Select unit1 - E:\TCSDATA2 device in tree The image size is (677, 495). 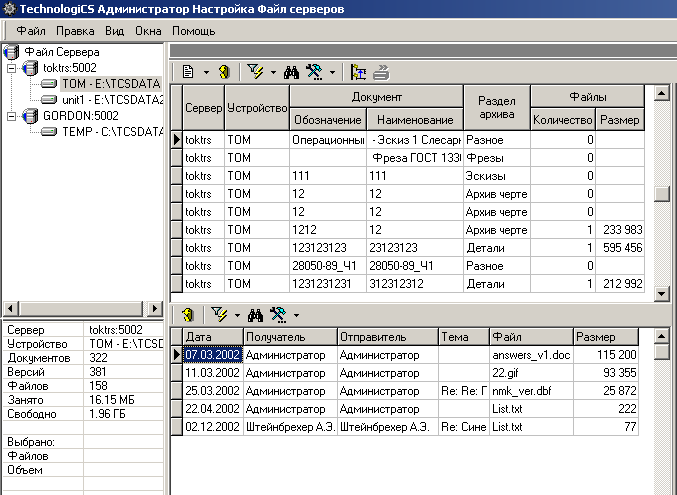tap(110, 100)
